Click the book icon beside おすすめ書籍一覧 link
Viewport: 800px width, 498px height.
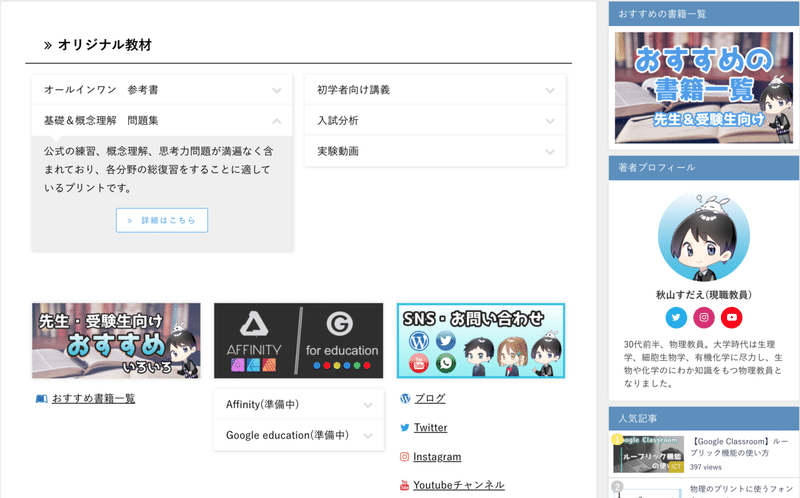tap(41, 399)
